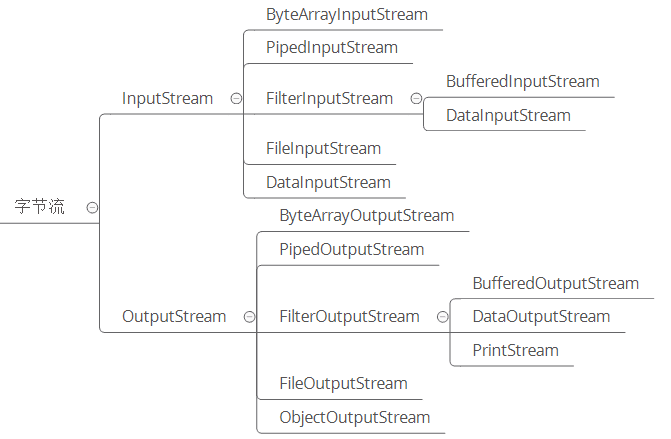Collapse the 字节流 root node
This screenshot has height=439, width=671.
point(92,208)
